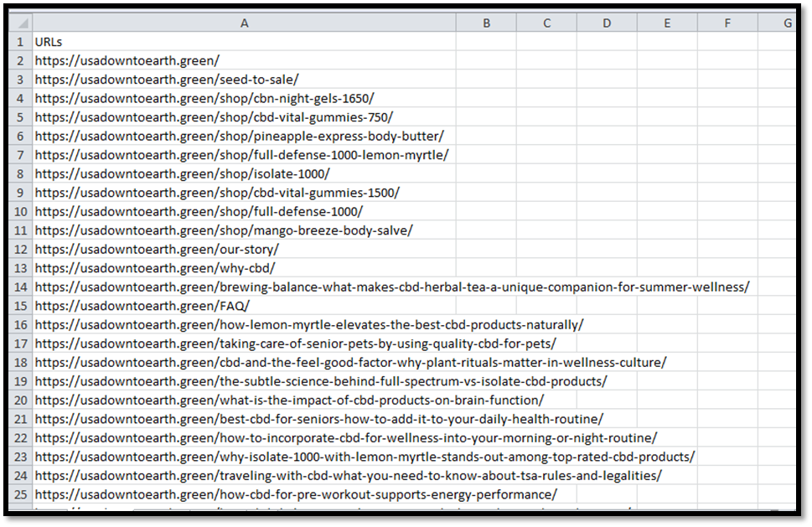Click the mango-breeze-body-salve URL
This screenshot has width=812, height=527.
pyautogui.click(x=224, y=230)
